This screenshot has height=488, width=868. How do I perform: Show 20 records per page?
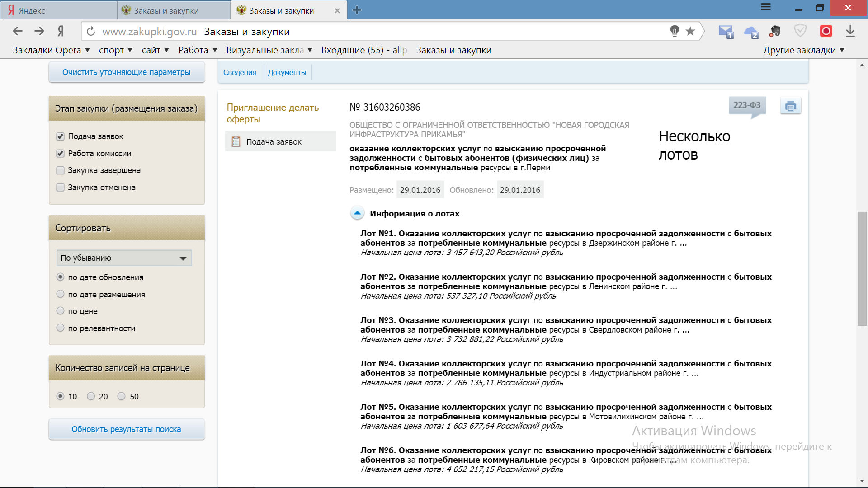pos(91,396)
